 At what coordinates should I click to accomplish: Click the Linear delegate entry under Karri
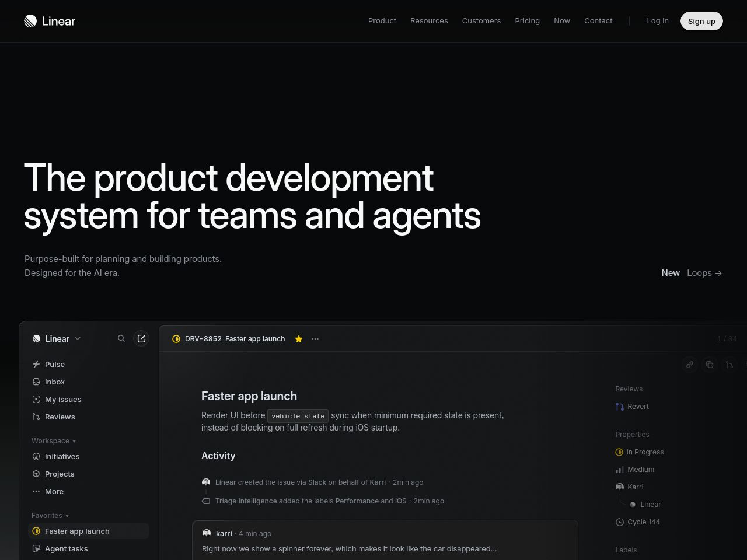645,505
